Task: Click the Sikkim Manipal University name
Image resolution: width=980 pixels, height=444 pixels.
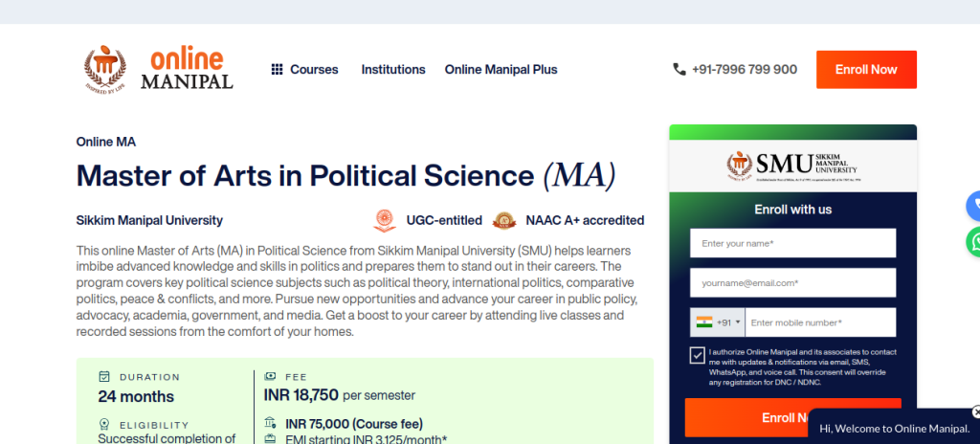Action: [149, 220]
